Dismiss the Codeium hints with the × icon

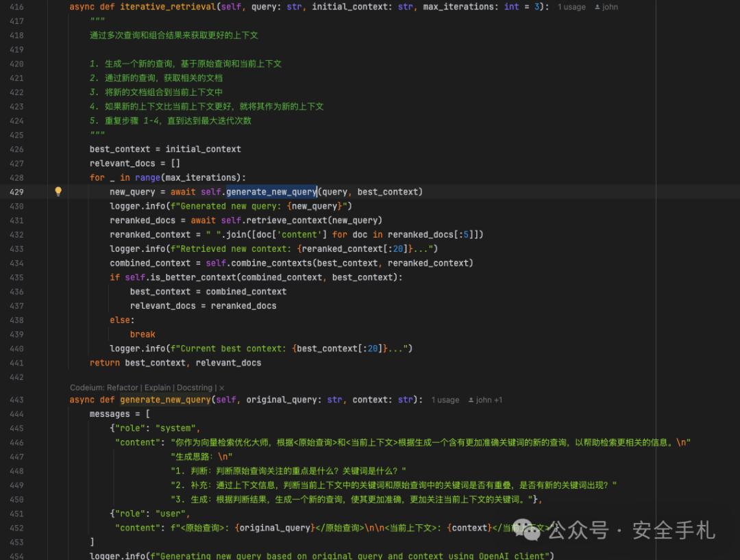(221, 387)
